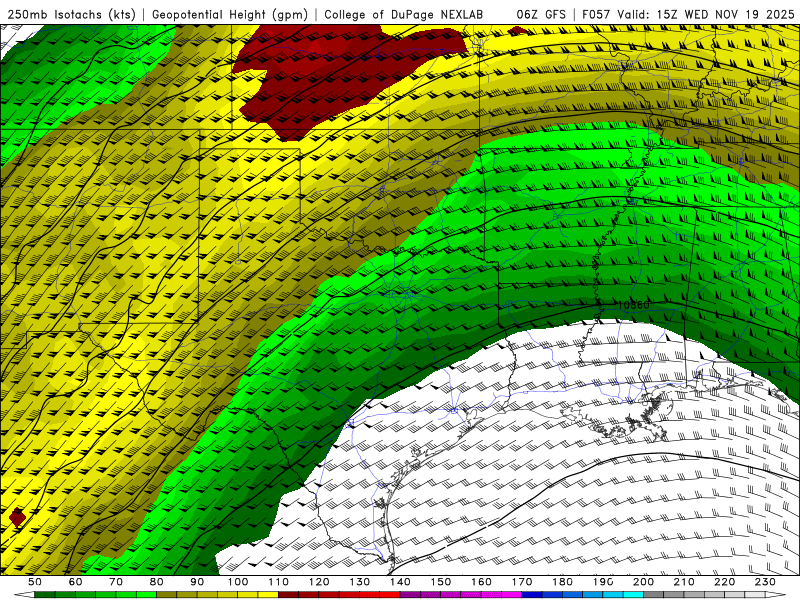Click the '250mb Isotachs (kts)' title text

tap(71, 14)
